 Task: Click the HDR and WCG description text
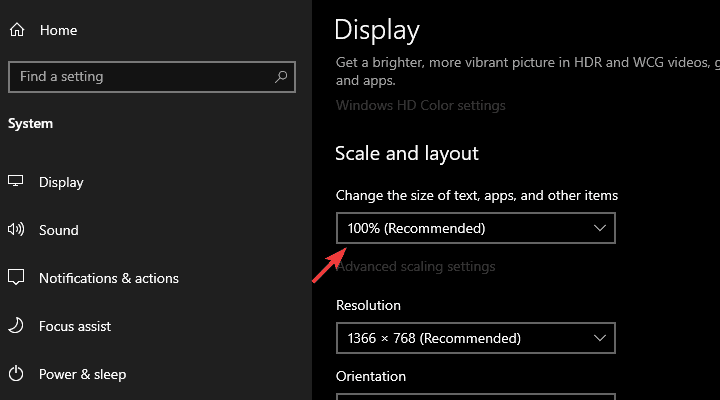(528, 71)
